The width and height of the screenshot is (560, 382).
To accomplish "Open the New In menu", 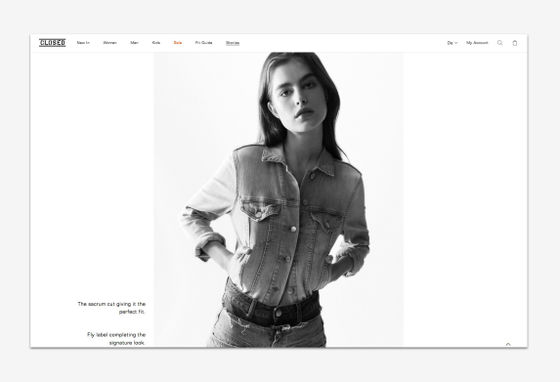I will [x=83, y=43].
